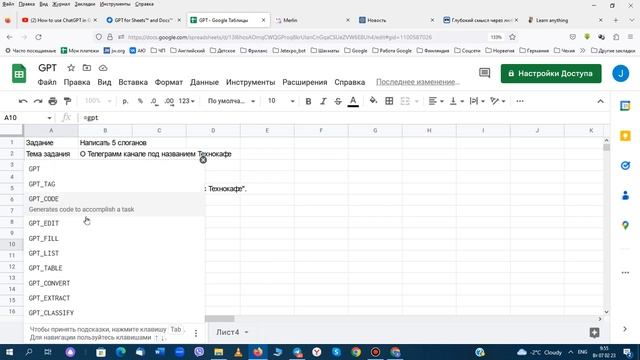This screenshot has width=640, height=360.
Task: Open the Последнее изменение link
Action: point(418,82)
